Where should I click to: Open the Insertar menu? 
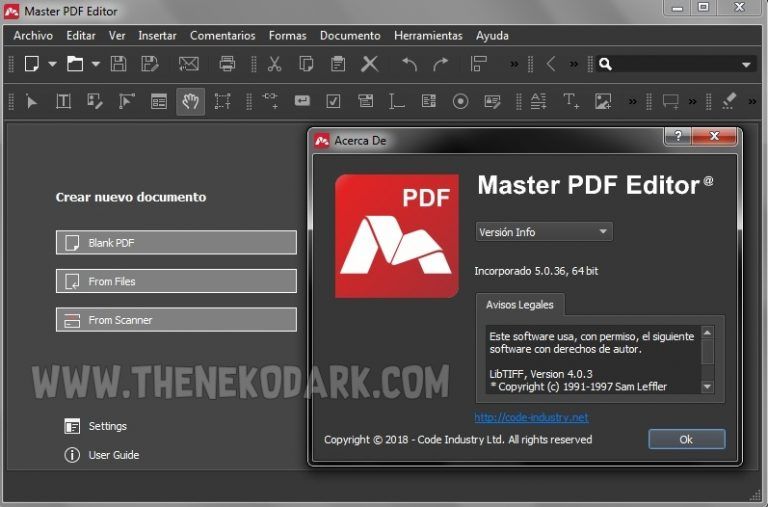point(157,35)
